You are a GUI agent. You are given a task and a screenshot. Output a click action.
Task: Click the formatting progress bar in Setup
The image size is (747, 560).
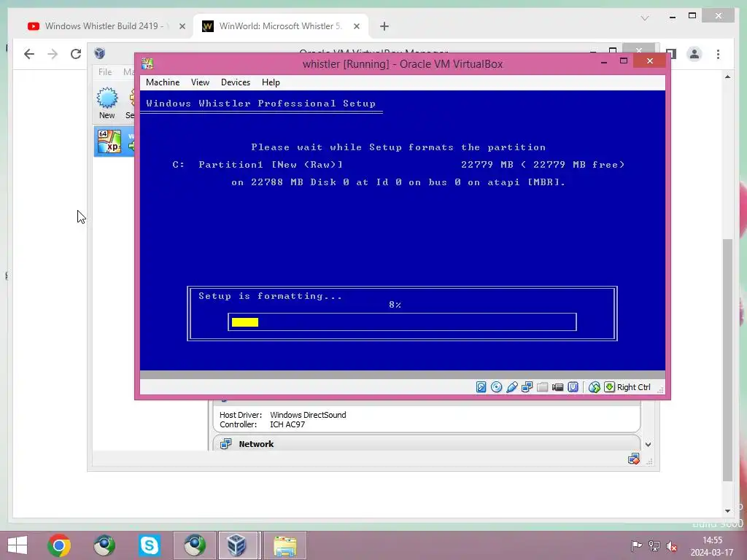coord(402,322)
